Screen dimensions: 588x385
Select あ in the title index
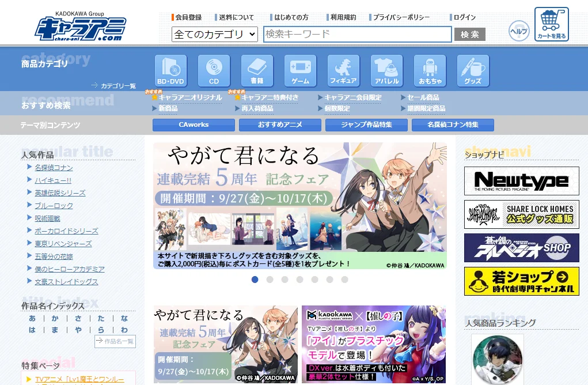point(32,319)
